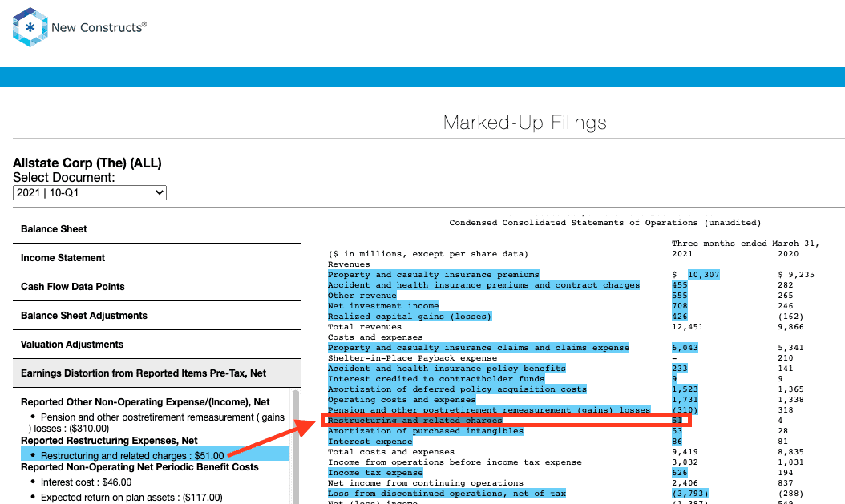The image size is (845, 504).
Task: Click Income from operations before income tax expense
Action: [455, 462]
